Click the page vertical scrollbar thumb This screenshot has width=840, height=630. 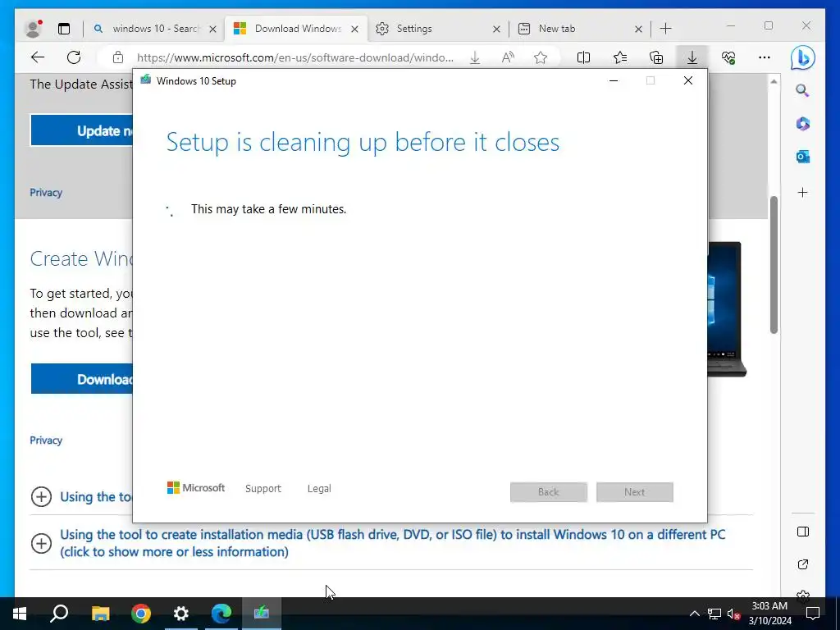pos(774,265)
